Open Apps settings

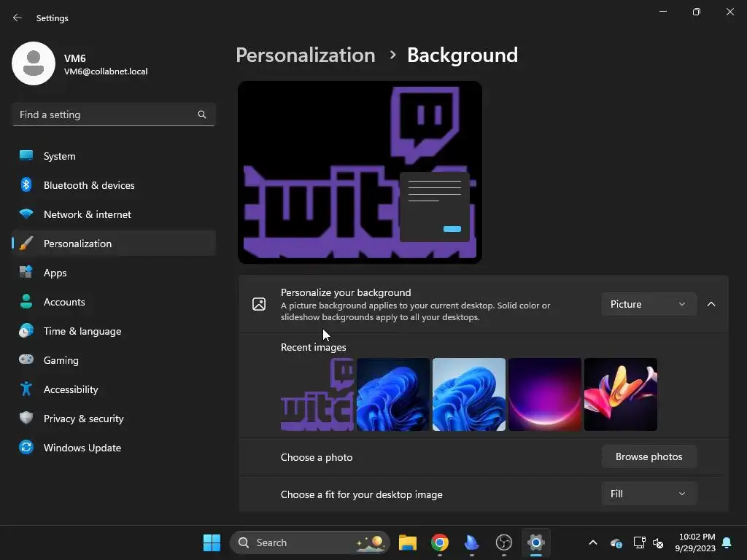tap(114, 273)
